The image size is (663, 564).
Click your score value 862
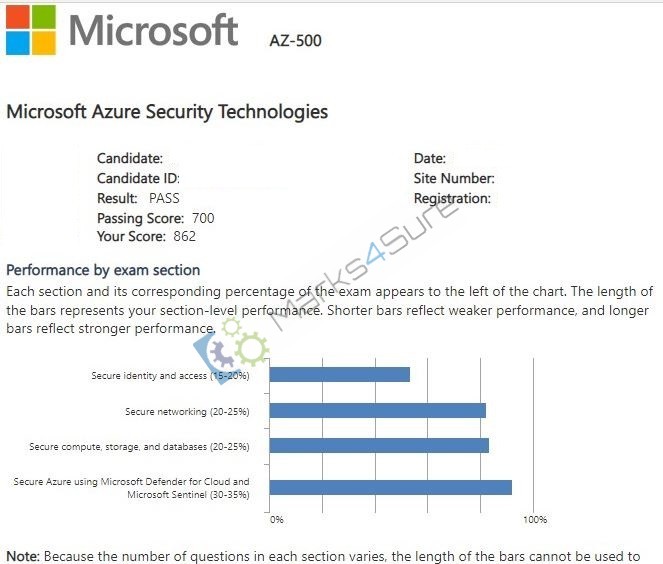[x=184, y=236]
